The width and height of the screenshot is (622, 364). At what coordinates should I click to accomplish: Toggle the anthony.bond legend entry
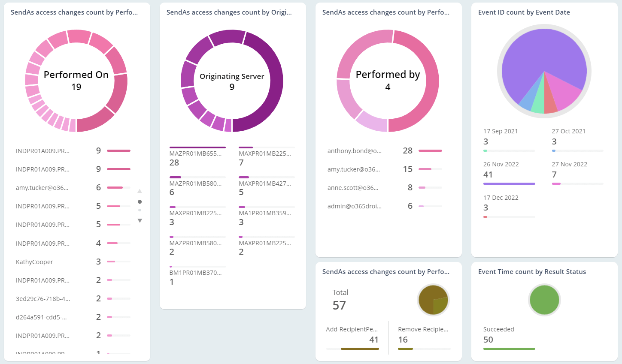tap(354, 151)
